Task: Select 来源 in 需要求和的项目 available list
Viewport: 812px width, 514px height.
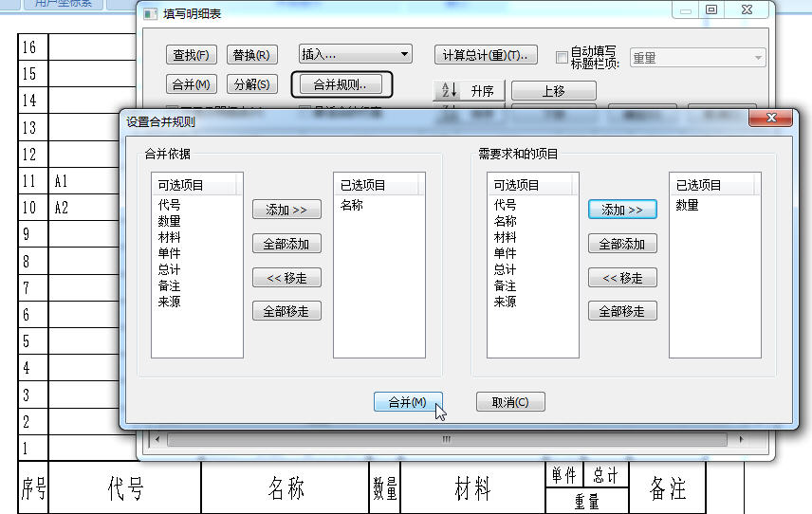Action: 505,302
